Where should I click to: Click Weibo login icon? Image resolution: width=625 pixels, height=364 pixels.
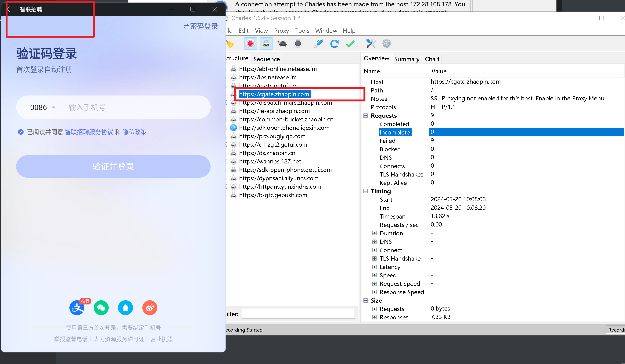(150, 308)
